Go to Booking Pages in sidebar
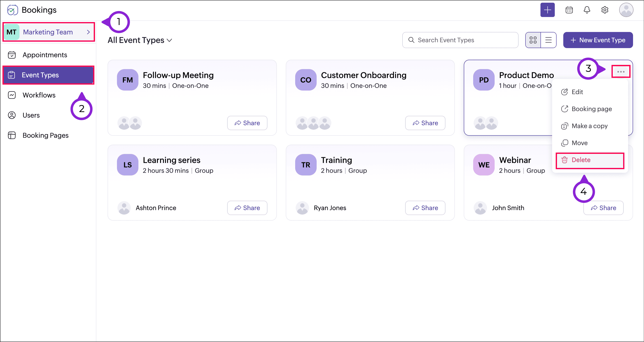The image size is (644, 342). pos(45,135)
